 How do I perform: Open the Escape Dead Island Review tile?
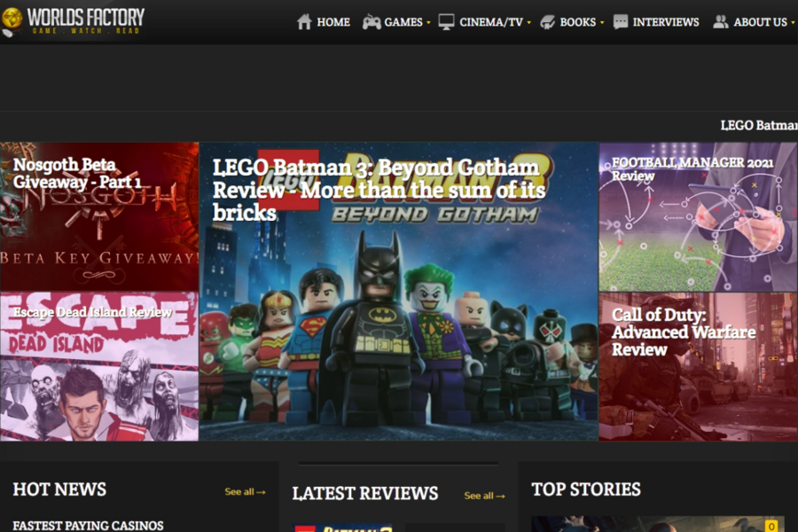point(99,367)
